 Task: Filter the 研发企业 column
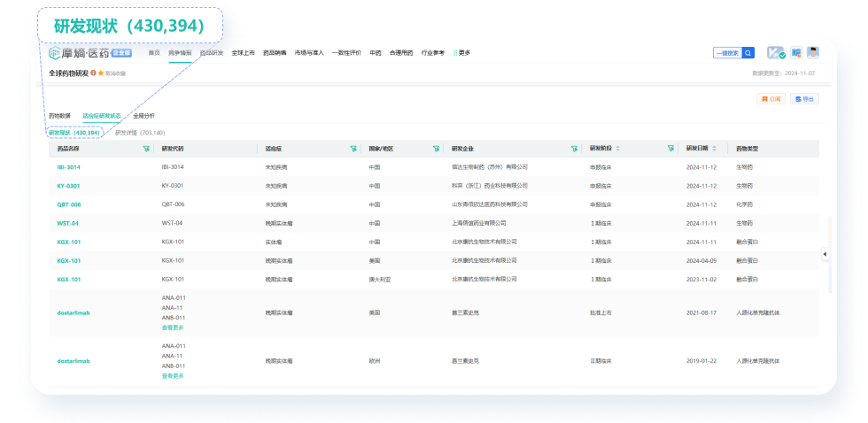(574, 149)
